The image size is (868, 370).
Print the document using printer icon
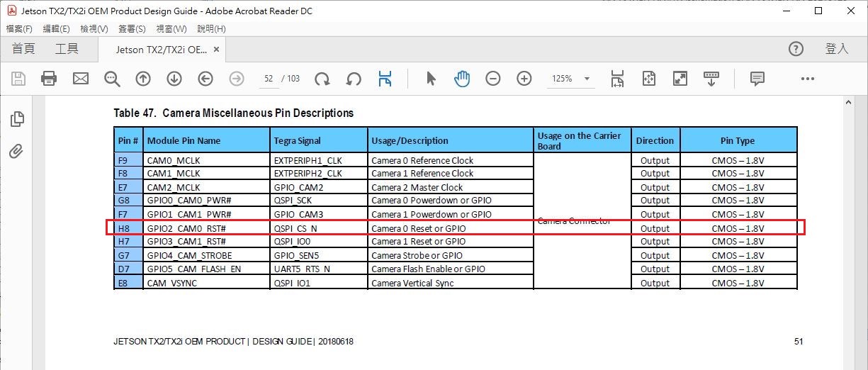49,79
